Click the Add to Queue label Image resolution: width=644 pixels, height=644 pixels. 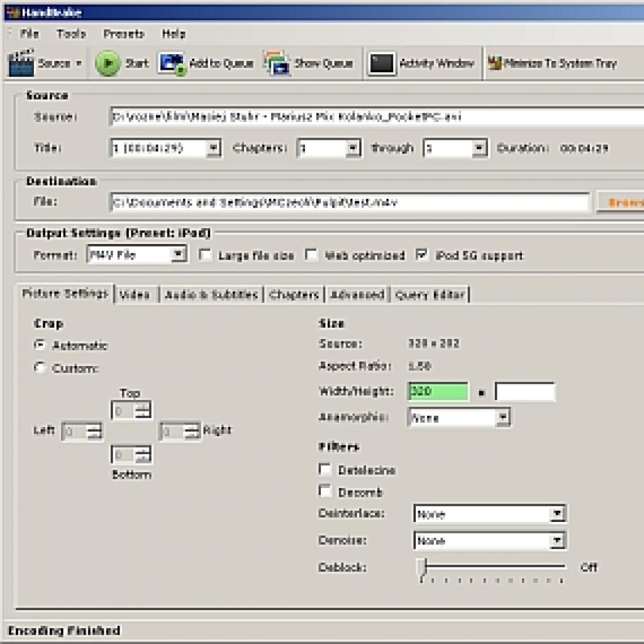coord(221,64)
